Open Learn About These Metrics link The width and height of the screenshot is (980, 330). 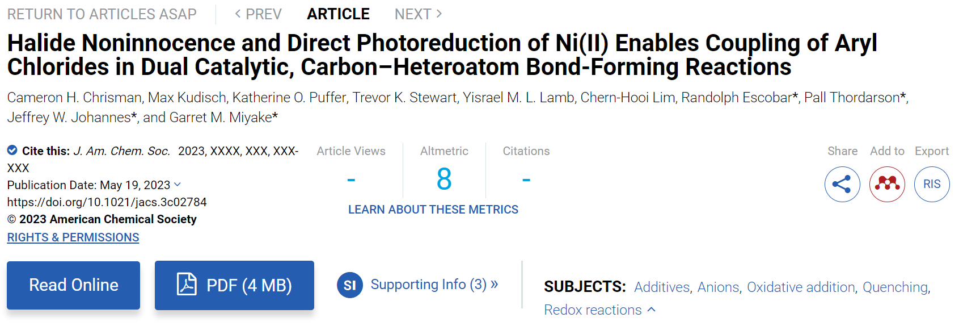coord(433,210)
